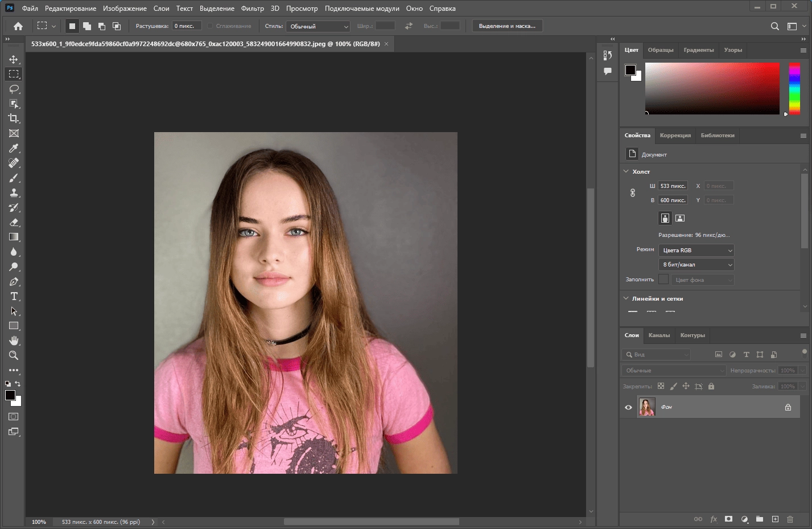Viewport: 812px width, 529px height.
Task: Open the 8 бит/канал dropdown
Action: click(696, 265)
